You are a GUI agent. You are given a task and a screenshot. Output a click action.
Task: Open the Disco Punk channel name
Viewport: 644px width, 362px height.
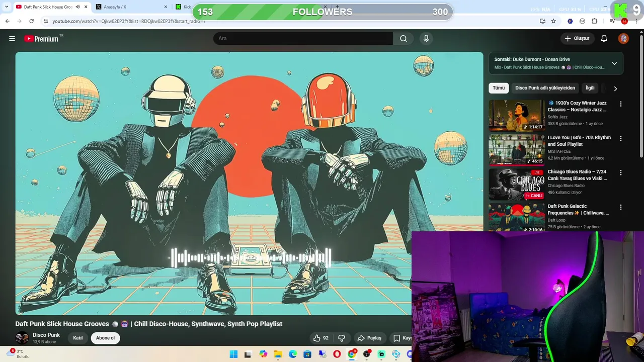(x=46, y=335)
